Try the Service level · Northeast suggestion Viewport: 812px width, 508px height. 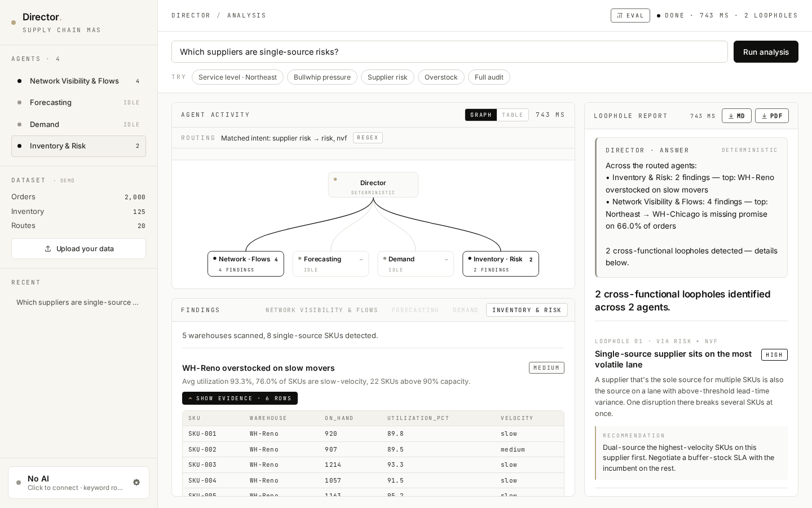(x=237, y=77)
